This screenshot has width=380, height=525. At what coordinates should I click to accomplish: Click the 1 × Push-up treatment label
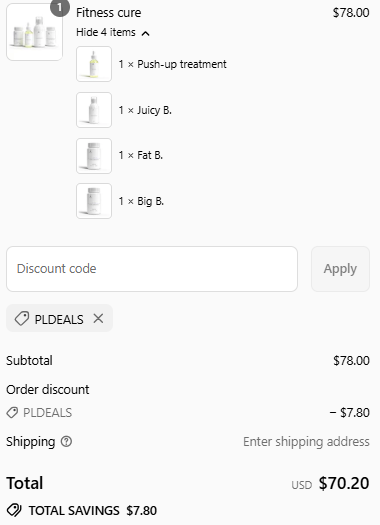(172, 64)
